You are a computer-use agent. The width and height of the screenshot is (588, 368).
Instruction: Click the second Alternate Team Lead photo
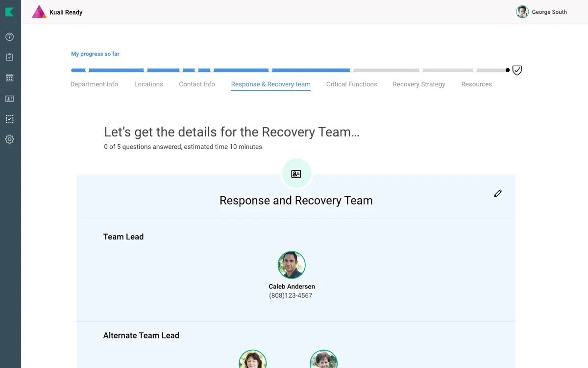point(323,359)
